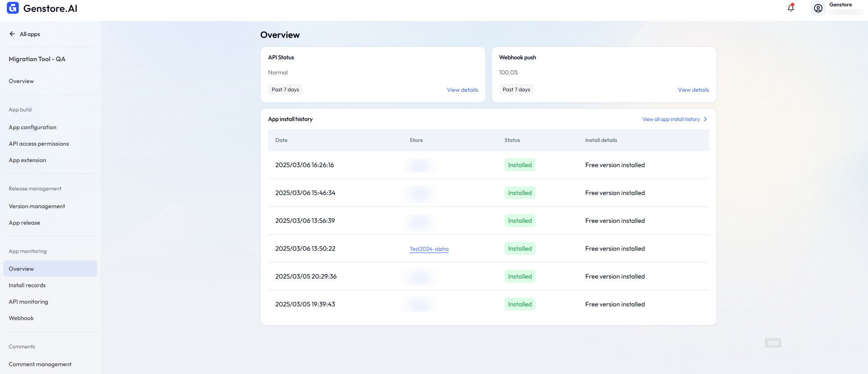
Task: Open Install records
Action: tap(27, 285)
